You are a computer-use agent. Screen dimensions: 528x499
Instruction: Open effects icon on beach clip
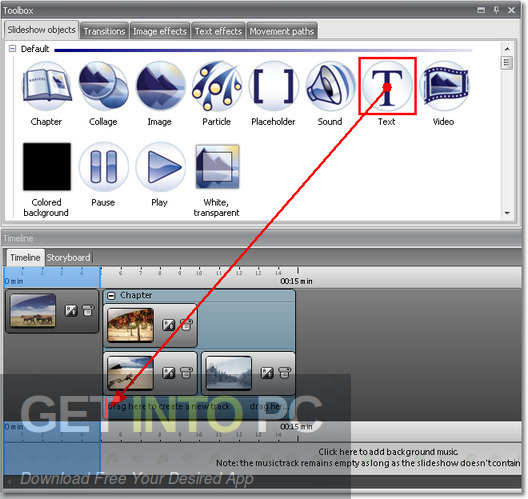168,373
